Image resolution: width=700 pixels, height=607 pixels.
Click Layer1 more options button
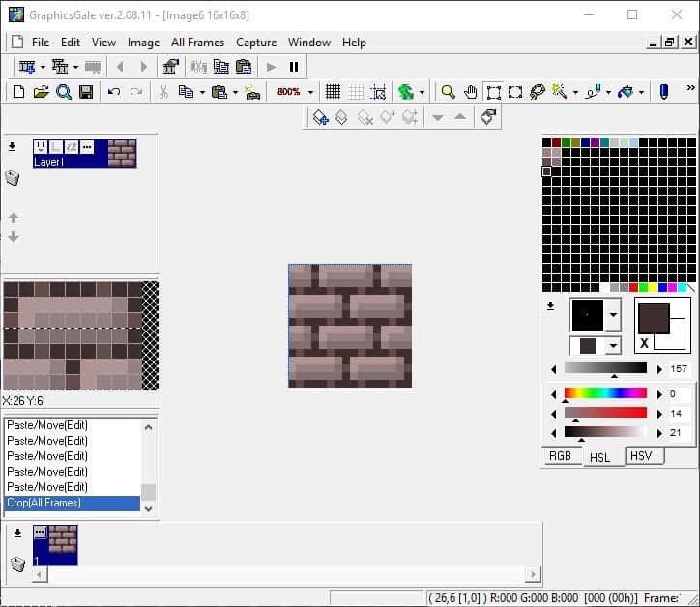pyautogui.click(x=87, y=146)
